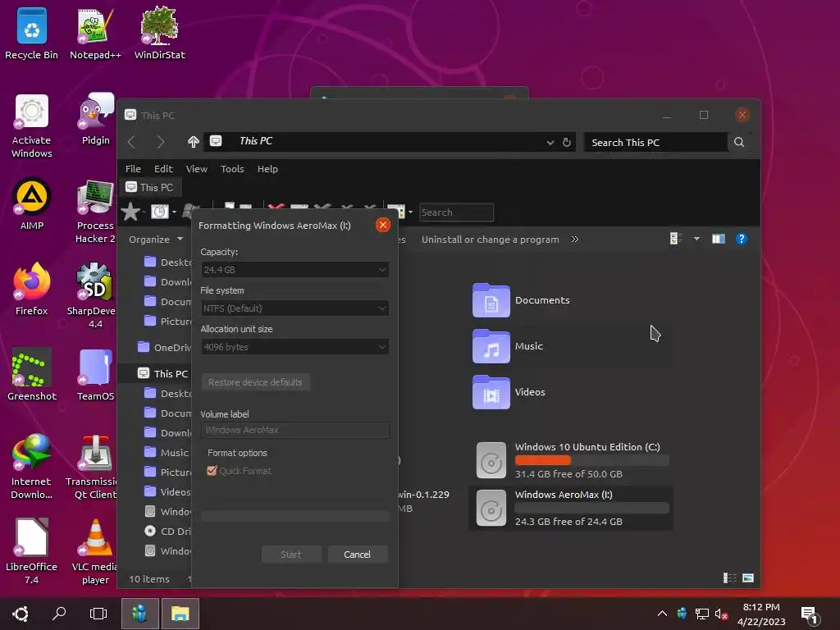This screenshot has width=840, height=630.
Task: Click the muted volume tray icon
Action: click(721, 614)
